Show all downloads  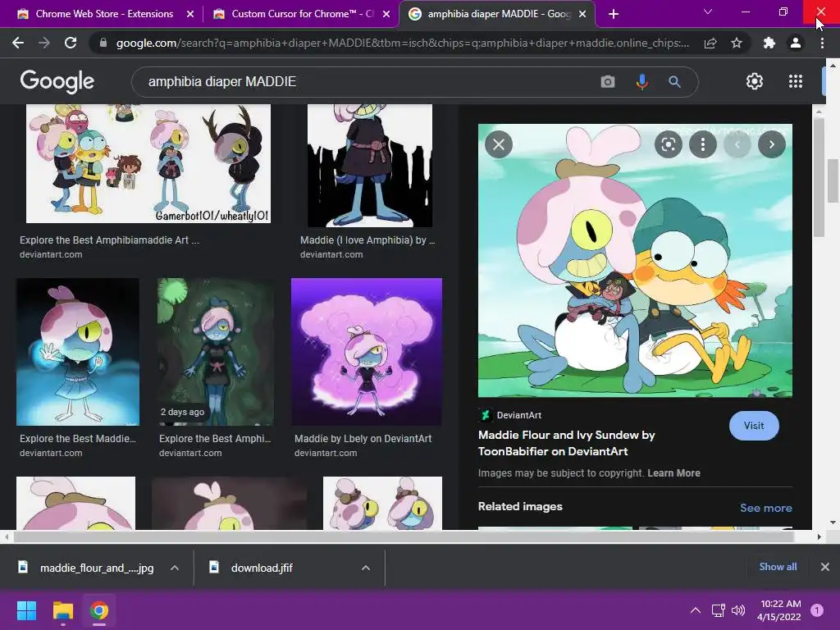coord(778,567)
